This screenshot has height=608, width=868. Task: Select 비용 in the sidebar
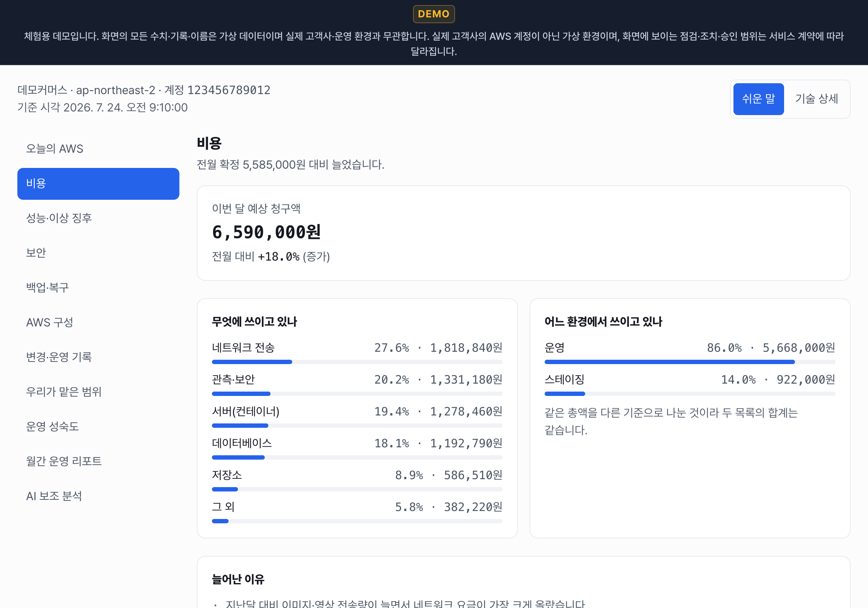coord(98,183)
